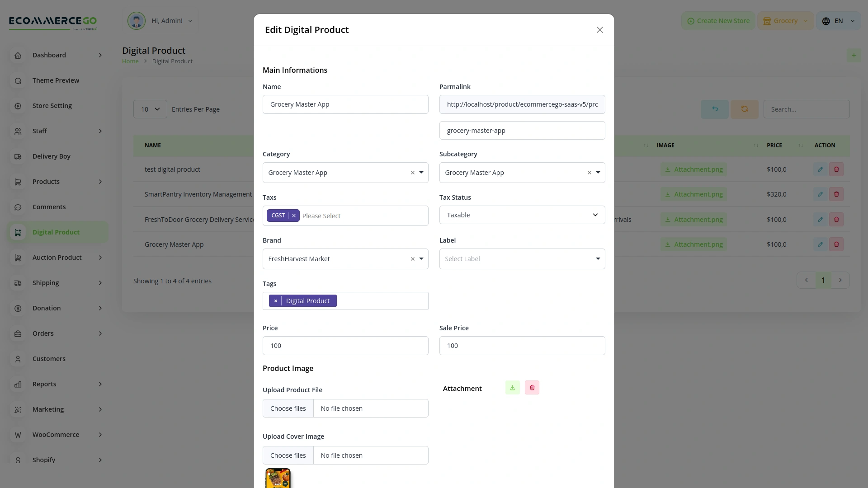Delete test digital product via trash icon

click(836, 169)
